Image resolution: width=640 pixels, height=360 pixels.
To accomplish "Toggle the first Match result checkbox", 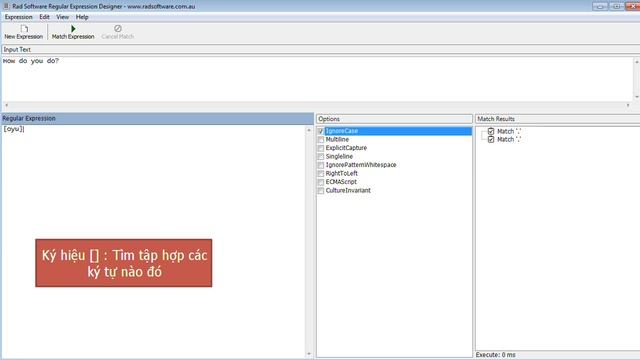I will click(x=491, y=131).
